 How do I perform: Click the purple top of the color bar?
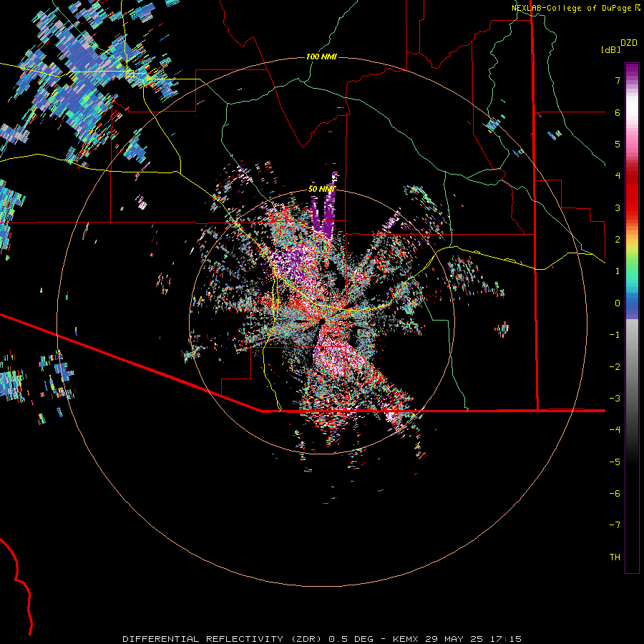pos(632,71)
